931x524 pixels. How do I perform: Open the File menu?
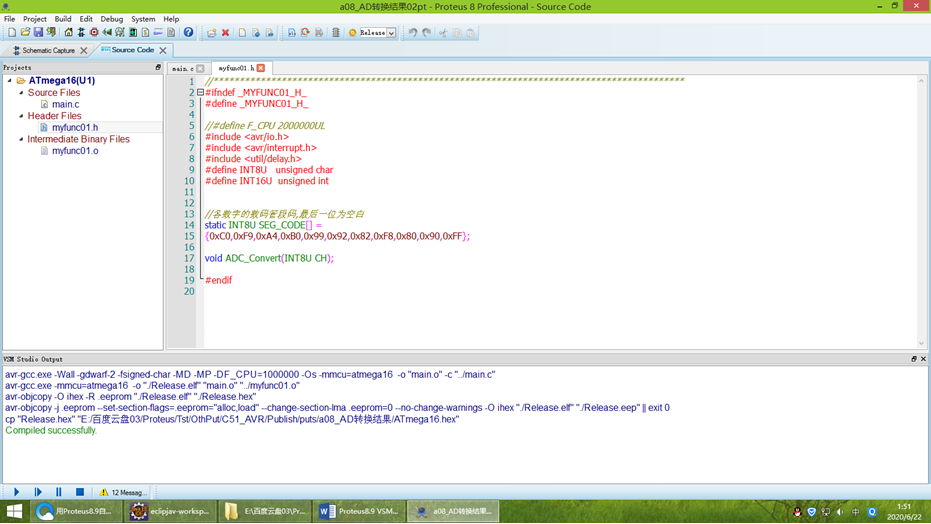[x=10, y=19]
